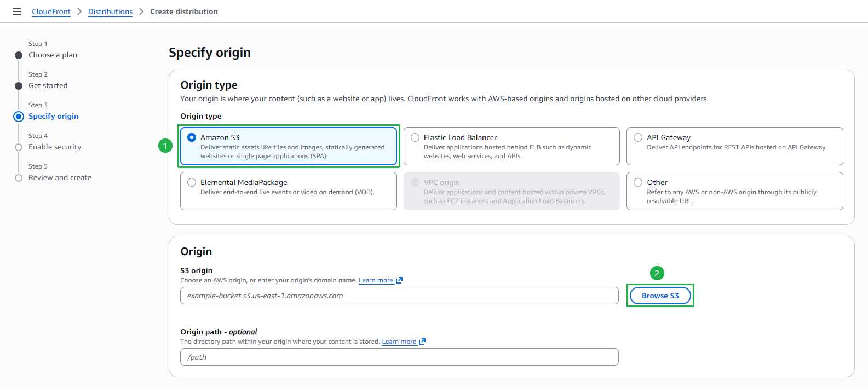Image resolution: width=868 pixels, height=387 pixels.
Task: Choose the API Gateway origin type
Action: pos(638,137)
